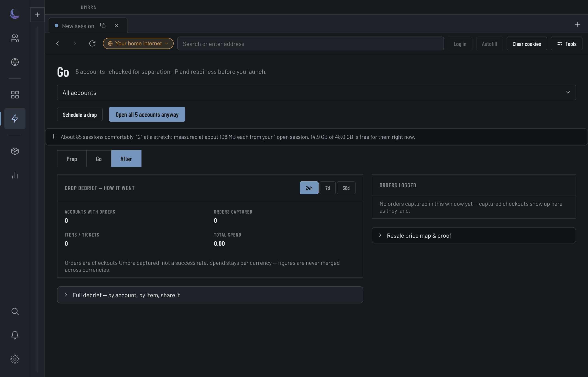Select the lightning bolt Go icon

pos(15,118)
